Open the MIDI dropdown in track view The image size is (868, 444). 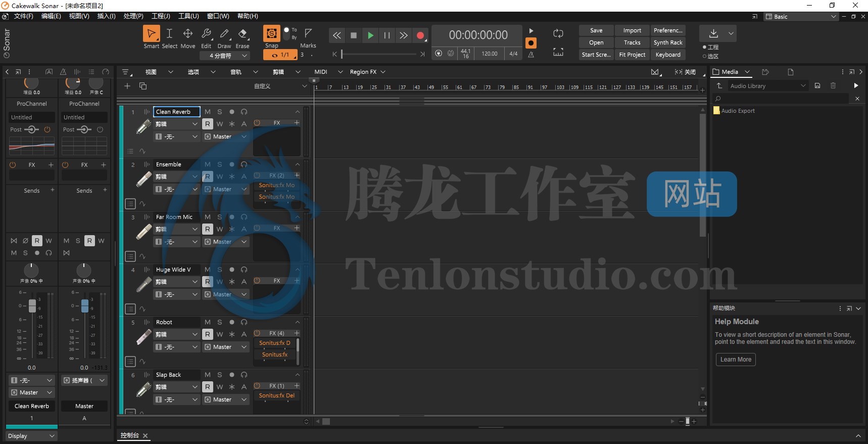[328, 72]
